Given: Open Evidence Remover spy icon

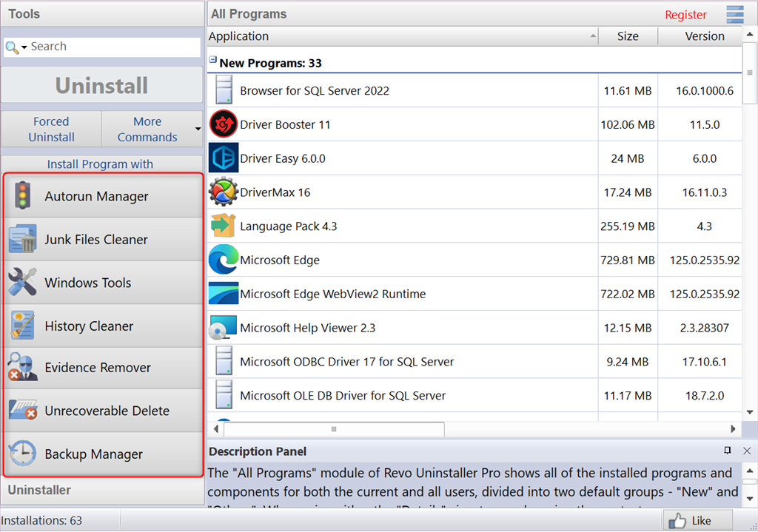Looking at the screenshot, I should (22, 367).
